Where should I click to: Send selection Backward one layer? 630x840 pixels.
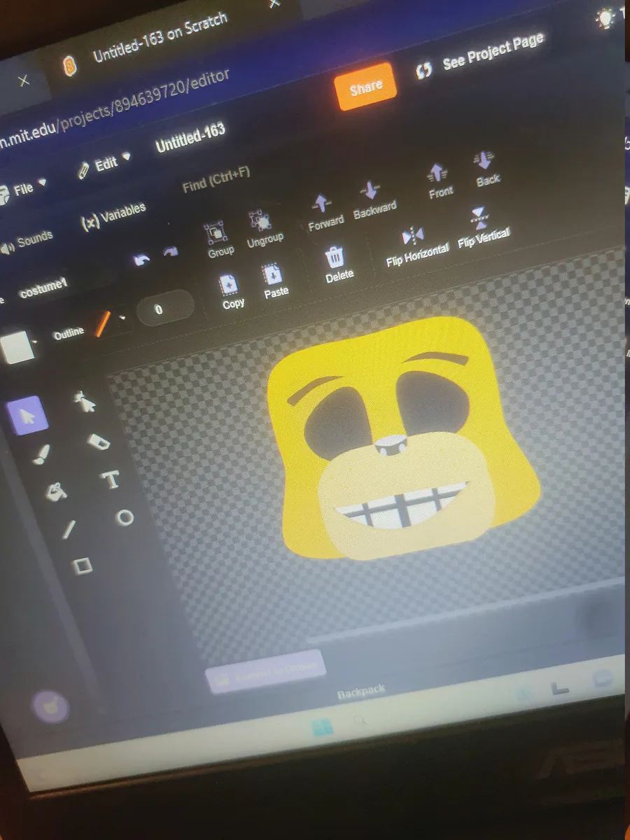coord(374,199)
